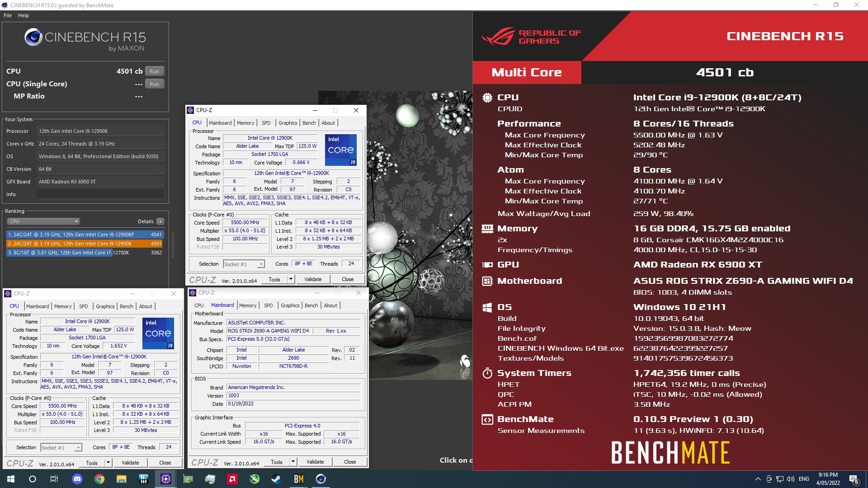Open Socket #1 selection in top CPU-Z

[x=244, y=264]
